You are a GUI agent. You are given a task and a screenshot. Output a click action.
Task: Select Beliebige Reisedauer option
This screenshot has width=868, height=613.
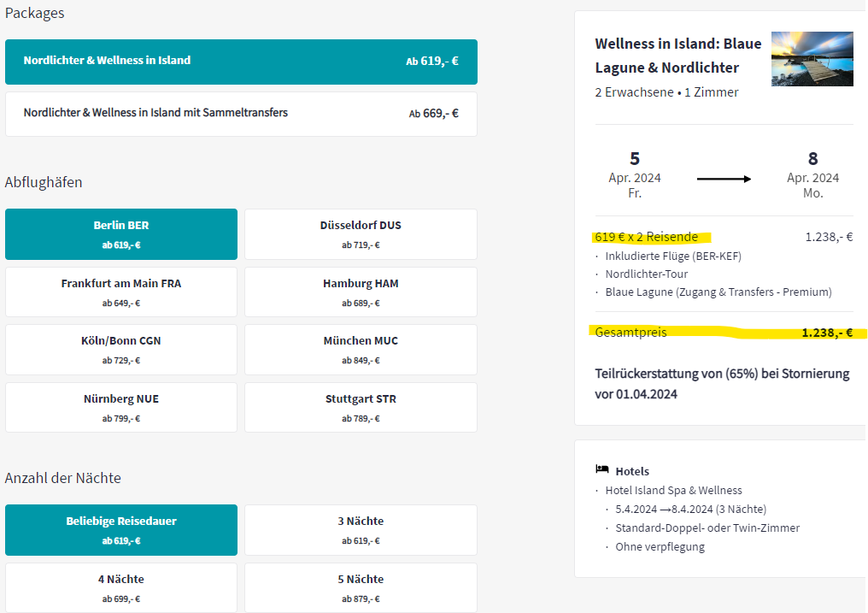click(121, 530)
